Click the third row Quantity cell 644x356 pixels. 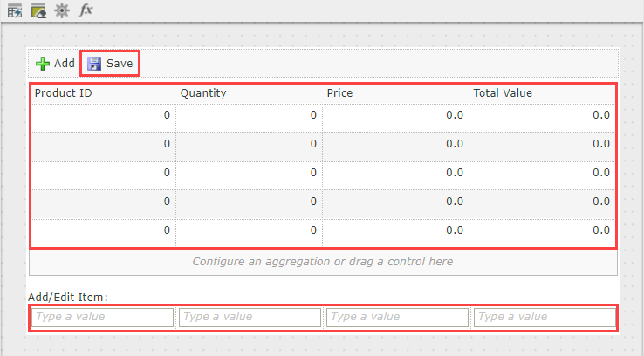pos(249,174)
